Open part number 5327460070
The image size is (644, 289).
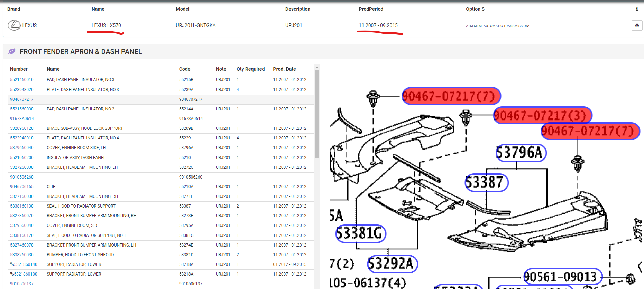(22, 245)
